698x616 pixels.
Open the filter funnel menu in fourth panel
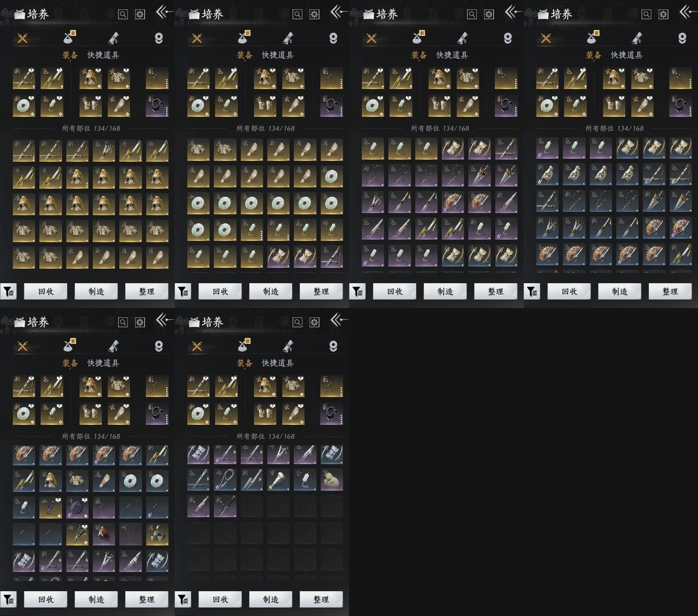tap(532, 292)
